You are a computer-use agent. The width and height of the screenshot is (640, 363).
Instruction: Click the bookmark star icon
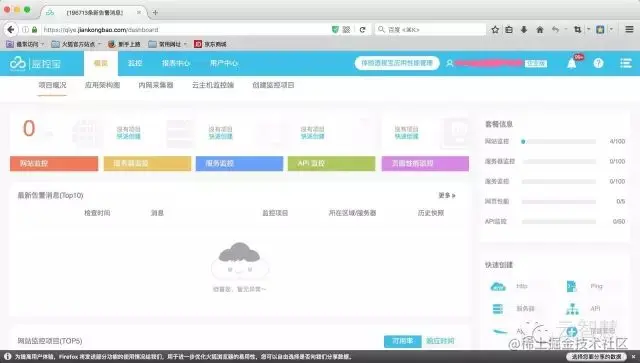[495, 29]
